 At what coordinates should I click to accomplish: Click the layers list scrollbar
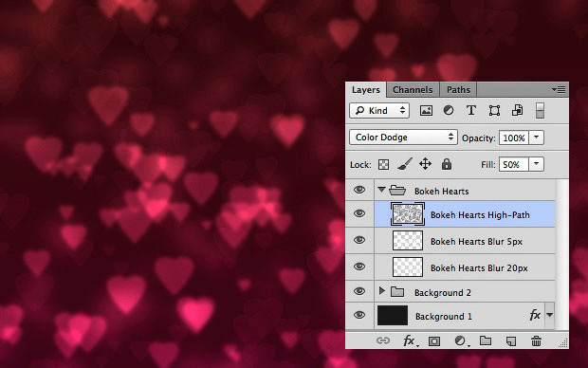click(x=561, y=254)
